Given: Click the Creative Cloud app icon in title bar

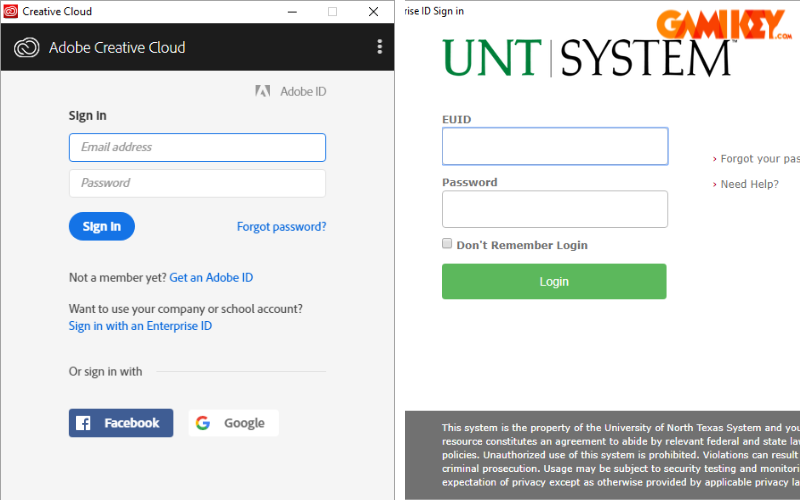Looking at the screenshot, I should click(x=10, y=11).
